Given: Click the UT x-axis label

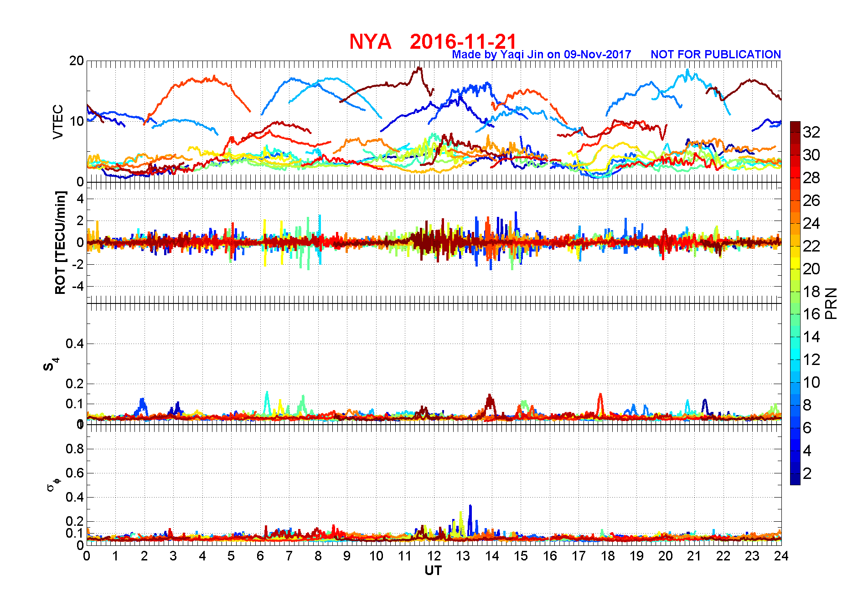Looking at the screenshot, I should coord(433,571).
